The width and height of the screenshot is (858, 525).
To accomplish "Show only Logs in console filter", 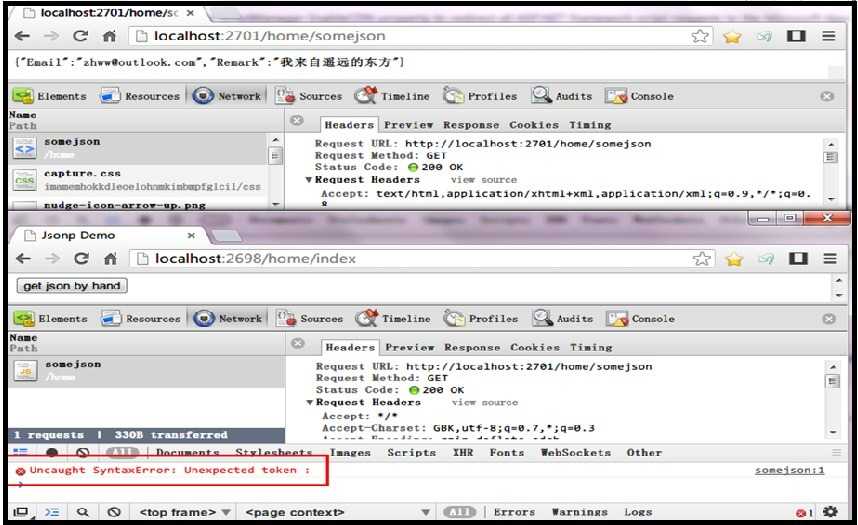I will (x=638, y=512).
